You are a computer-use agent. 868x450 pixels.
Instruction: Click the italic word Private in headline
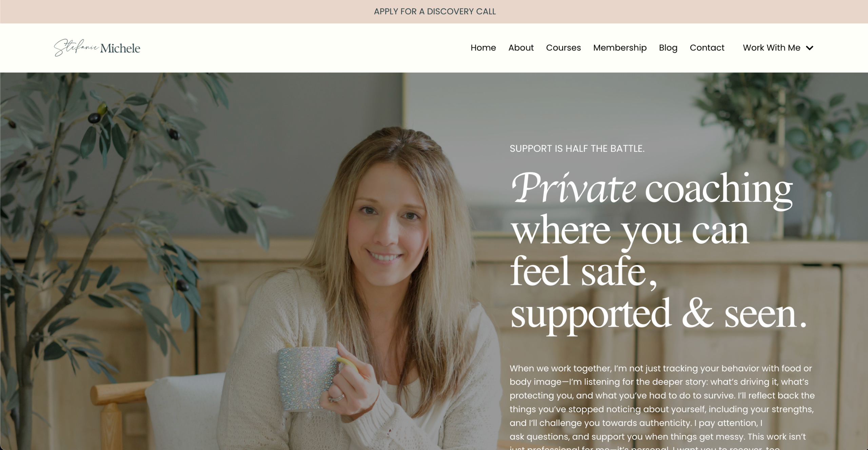573,188
